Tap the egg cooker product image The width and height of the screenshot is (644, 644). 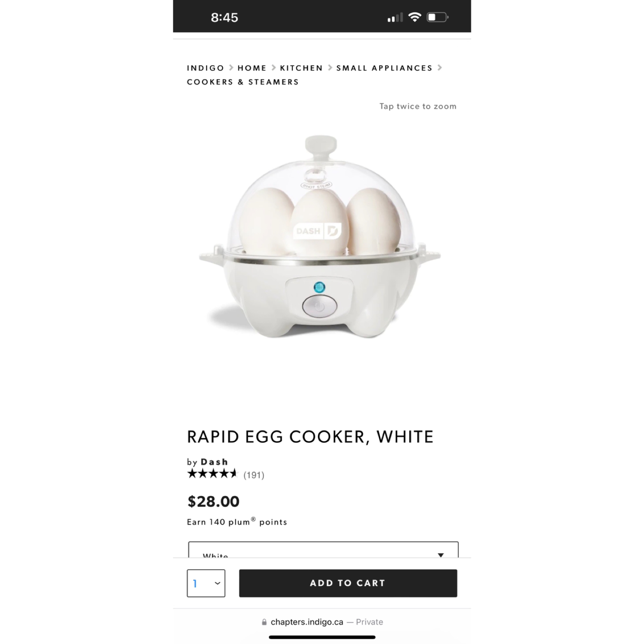pos(320,237)
